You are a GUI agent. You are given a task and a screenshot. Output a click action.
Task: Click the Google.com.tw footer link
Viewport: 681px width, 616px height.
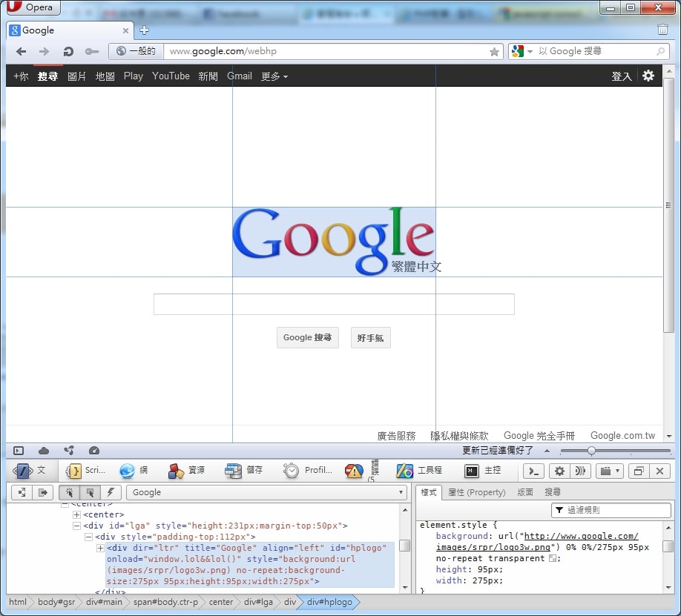coord(622,436)
